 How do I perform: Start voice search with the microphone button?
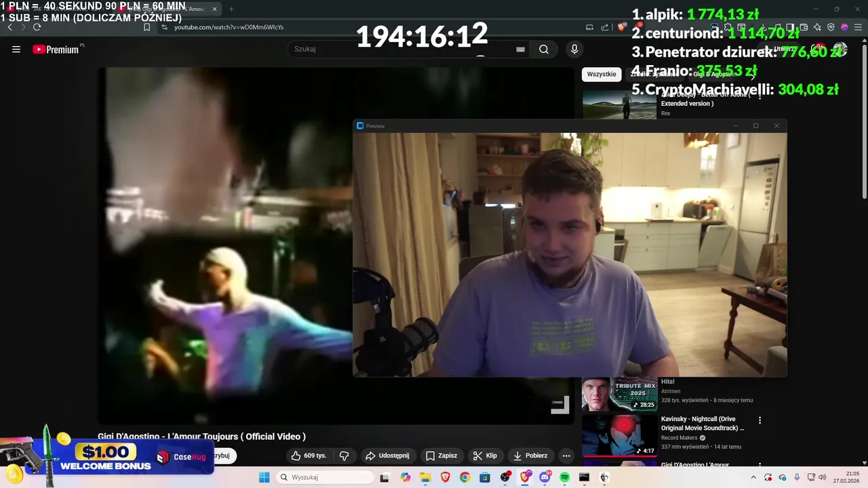tap(574, 49)
